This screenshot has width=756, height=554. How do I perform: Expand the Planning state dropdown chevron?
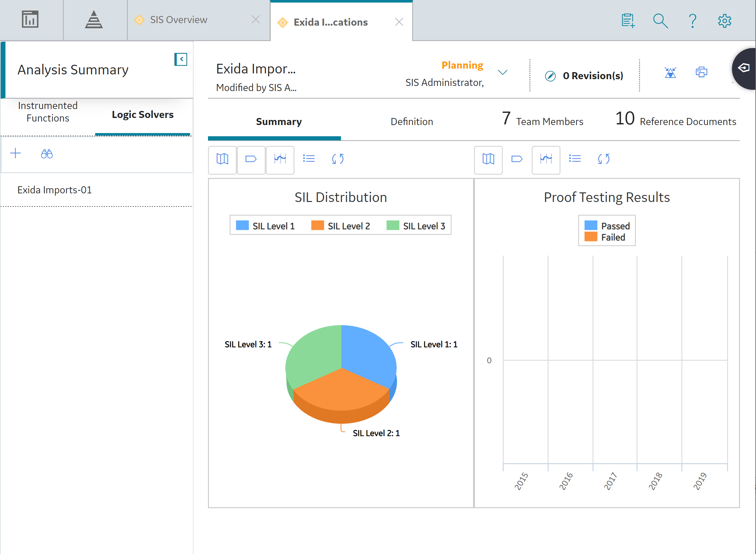502,72
